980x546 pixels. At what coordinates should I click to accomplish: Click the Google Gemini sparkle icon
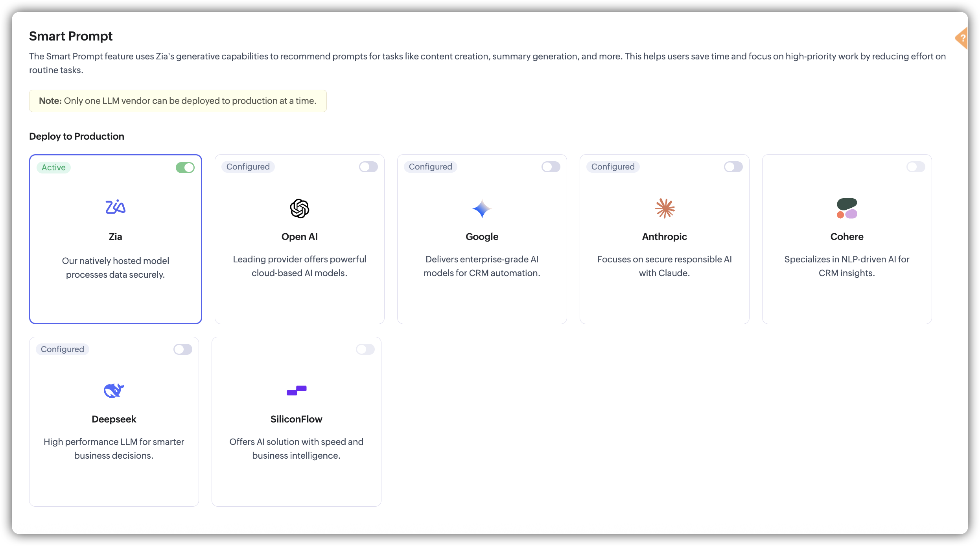tap(482, 208)
